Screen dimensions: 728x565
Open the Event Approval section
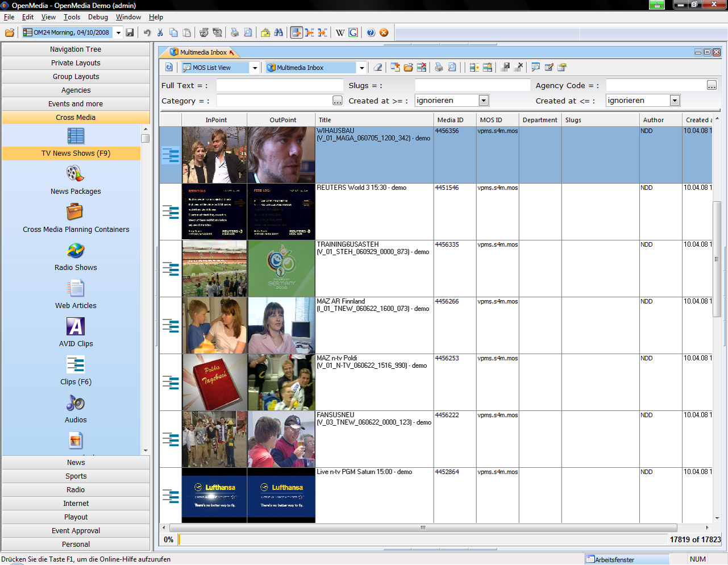click(x=76, y=531)
